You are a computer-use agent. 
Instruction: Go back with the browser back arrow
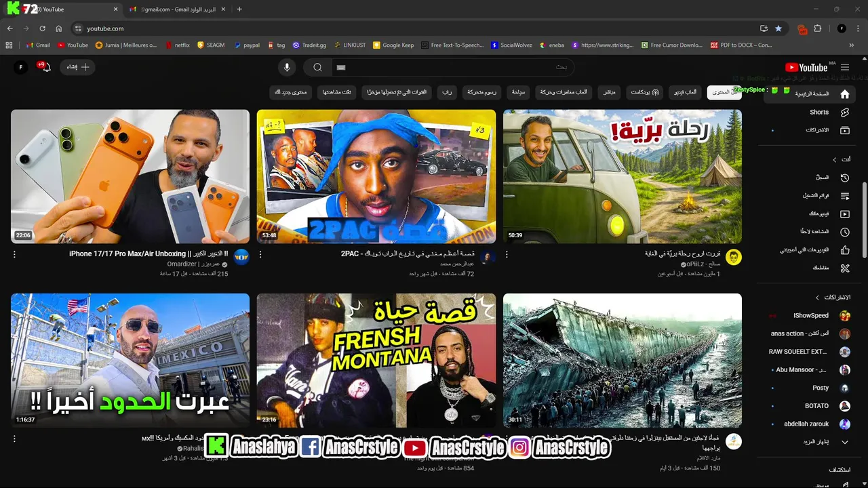tap(9, 28)
